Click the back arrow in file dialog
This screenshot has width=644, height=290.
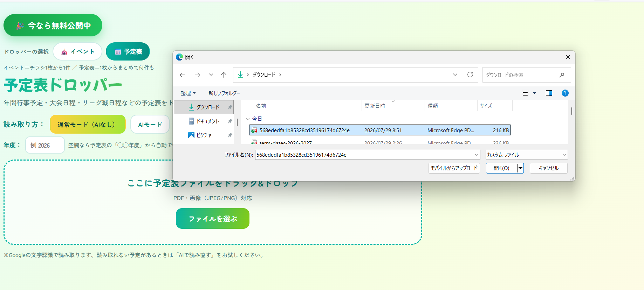182,75
